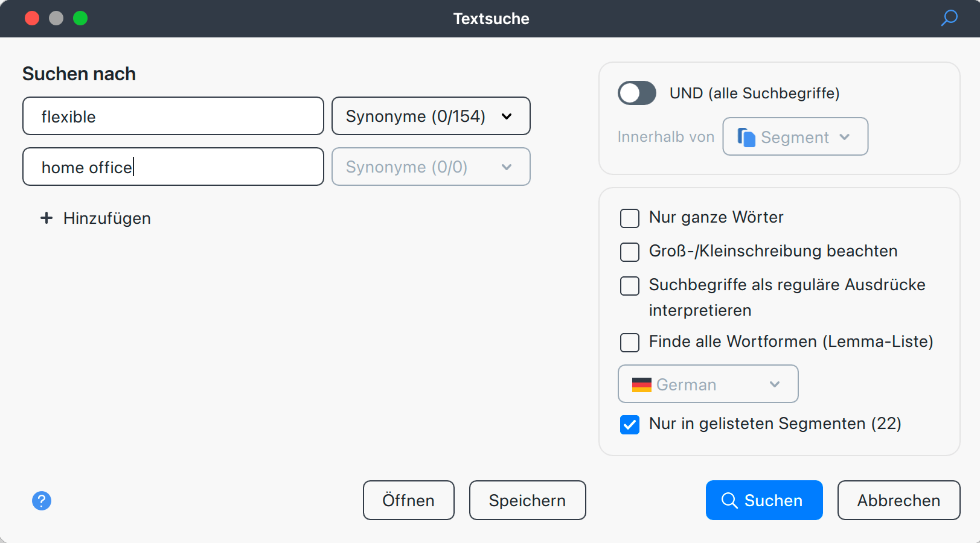The image size is (980, 543).
Task: Click inside the home office input field
Action: click(173, 167)
